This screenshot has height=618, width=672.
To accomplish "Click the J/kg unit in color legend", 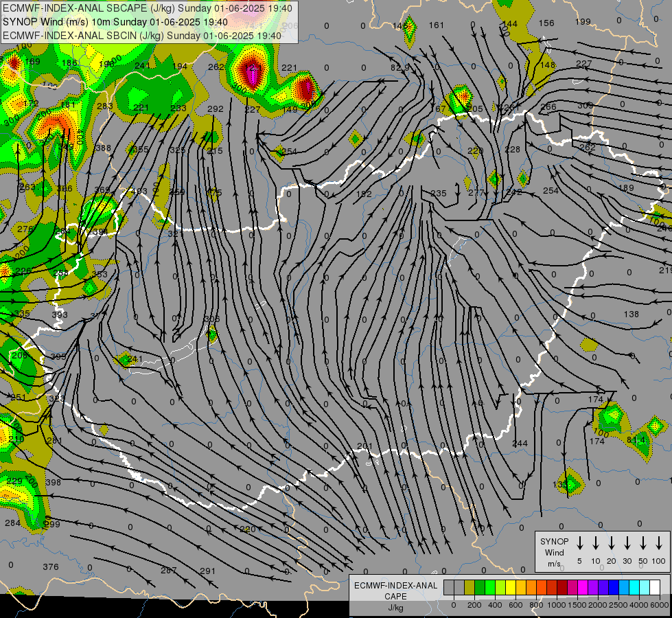I will click(x=395, y=608).
